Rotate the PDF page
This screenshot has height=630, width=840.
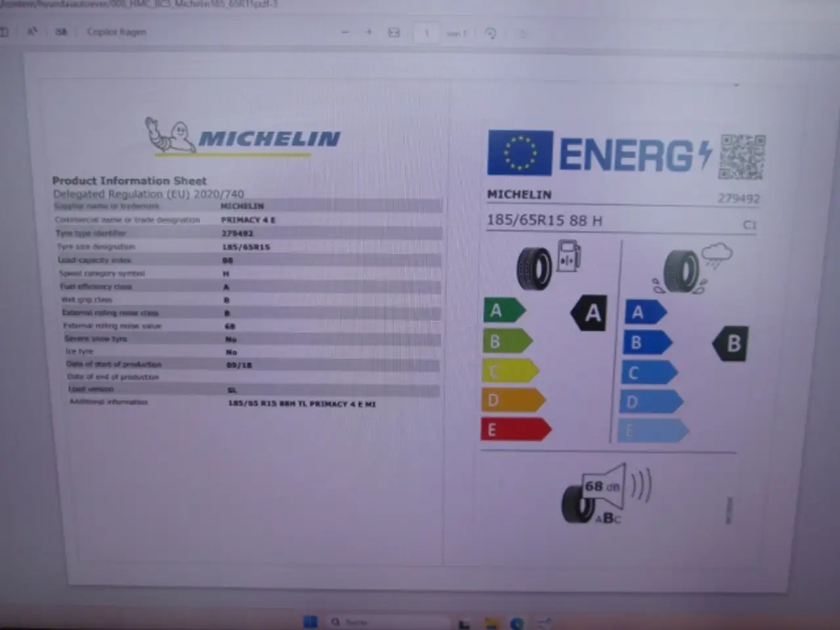tap(490, 33)
